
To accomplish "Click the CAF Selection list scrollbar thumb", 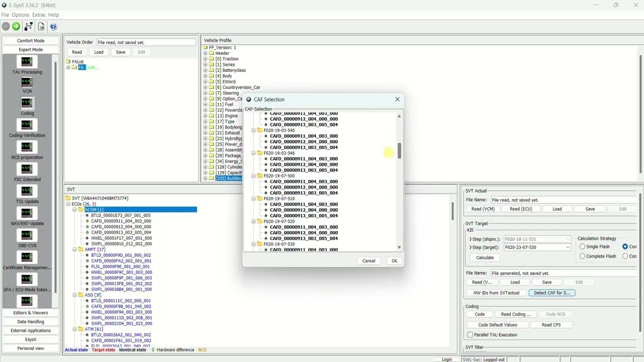I will [399, 150].
